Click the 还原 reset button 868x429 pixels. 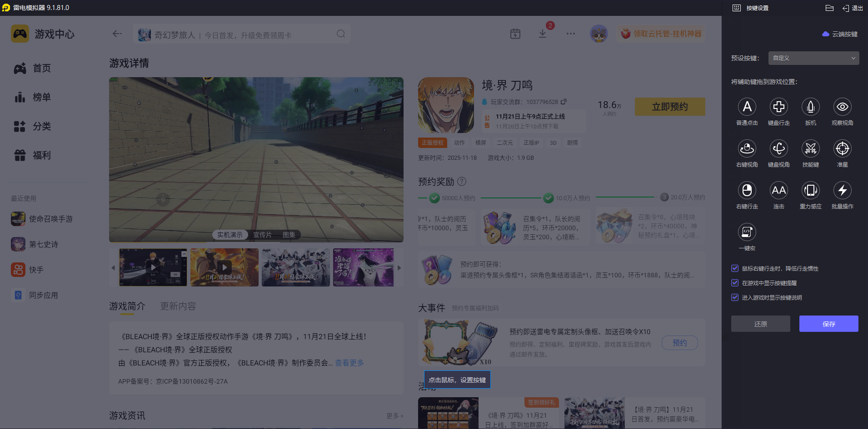click(x=761, y=324)
